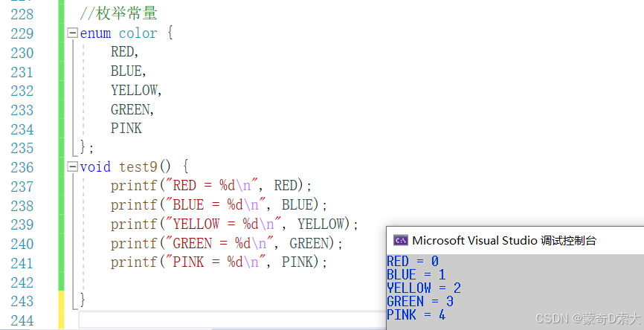Screen dimensions: 644x330
Task: Click line number 228 in the gutter
Action: pyautogui.click(x=22, y=14)
